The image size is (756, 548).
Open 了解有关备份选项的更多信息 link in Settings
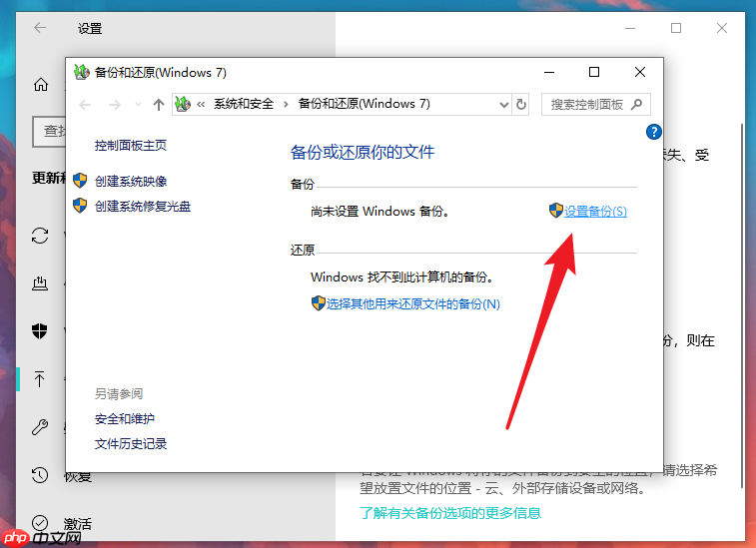[450, 513]
